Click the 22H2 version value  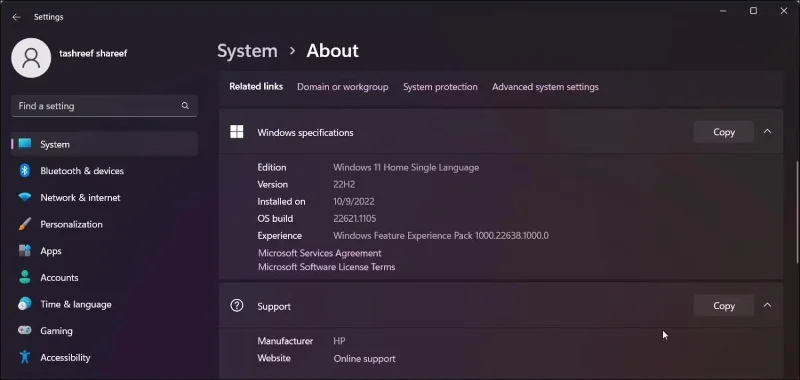pos(344,184)
